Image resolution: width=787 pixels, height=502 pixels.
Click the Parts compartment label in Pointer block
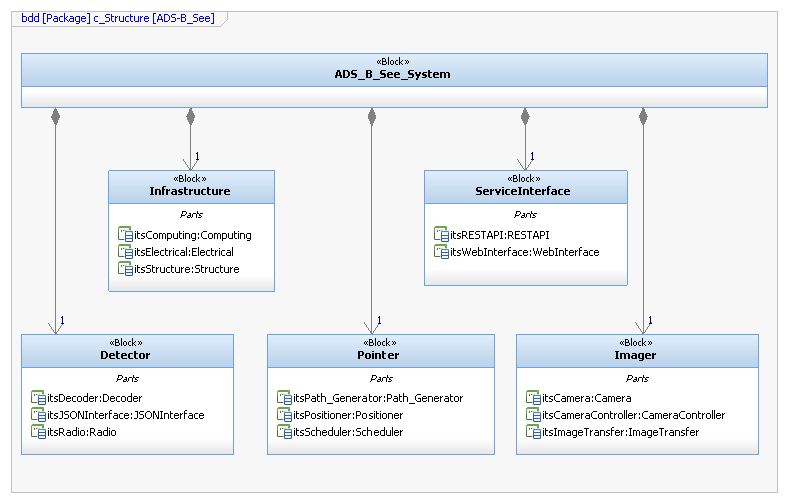tap(381, 379)
